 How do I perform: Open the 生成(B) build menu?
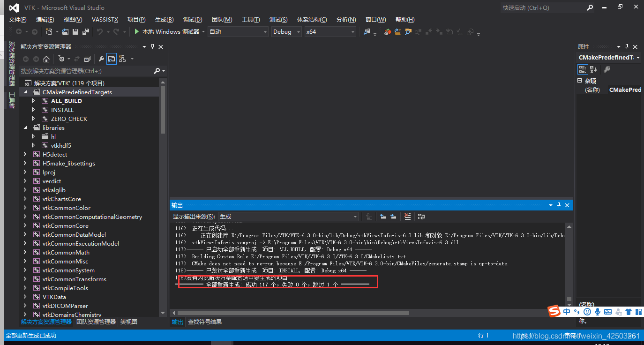point(164,19)
